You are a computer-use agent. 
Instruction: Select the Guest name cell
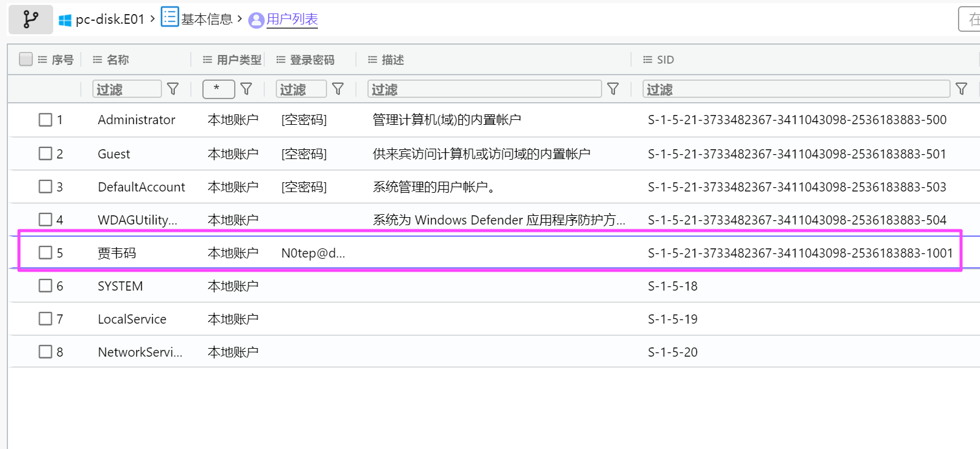(x=114, y=154)
